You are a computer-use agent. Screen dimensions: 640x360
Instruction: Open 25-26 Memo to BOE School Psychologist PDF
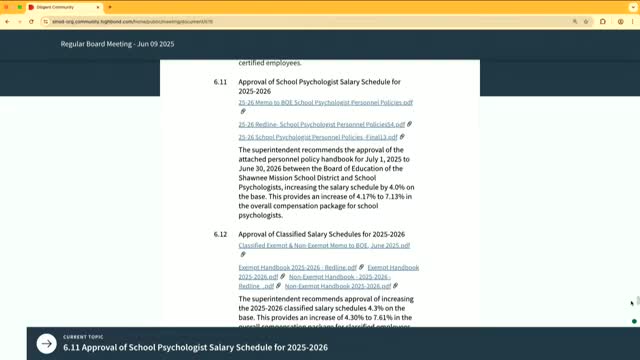(325, 102)
